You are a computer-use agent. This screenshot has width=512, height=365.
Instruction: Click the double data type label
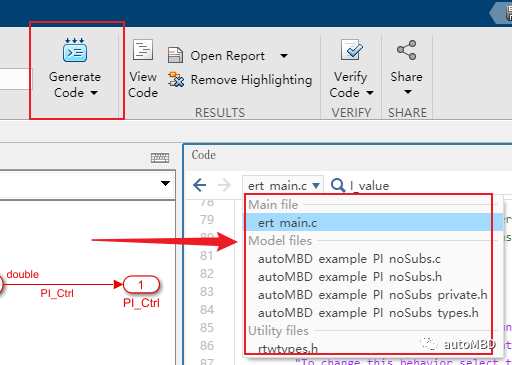(x=23, y=274)
